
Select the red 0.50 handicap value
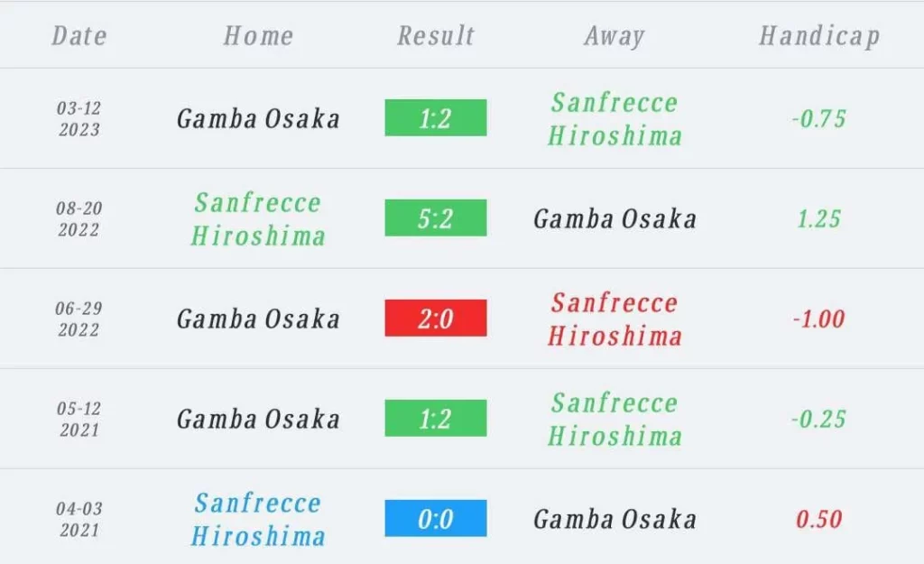pyautogui.click(x=818, y=520)
